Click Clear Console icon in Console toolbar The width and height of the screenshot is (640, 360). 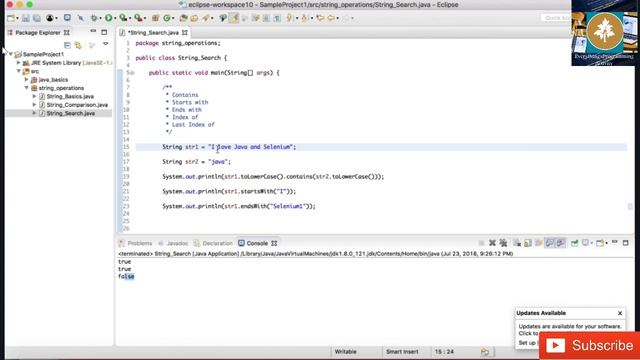517,243
